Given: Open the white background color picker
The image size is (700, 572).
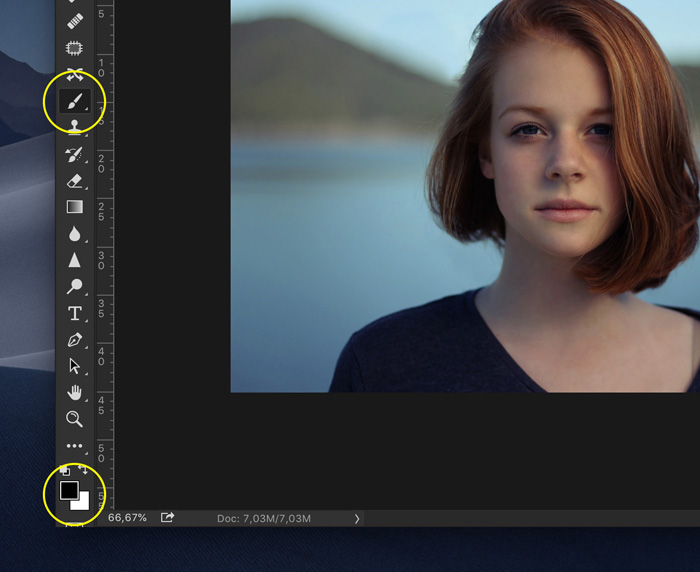Looking at the screenshot, I should (83, 503).
